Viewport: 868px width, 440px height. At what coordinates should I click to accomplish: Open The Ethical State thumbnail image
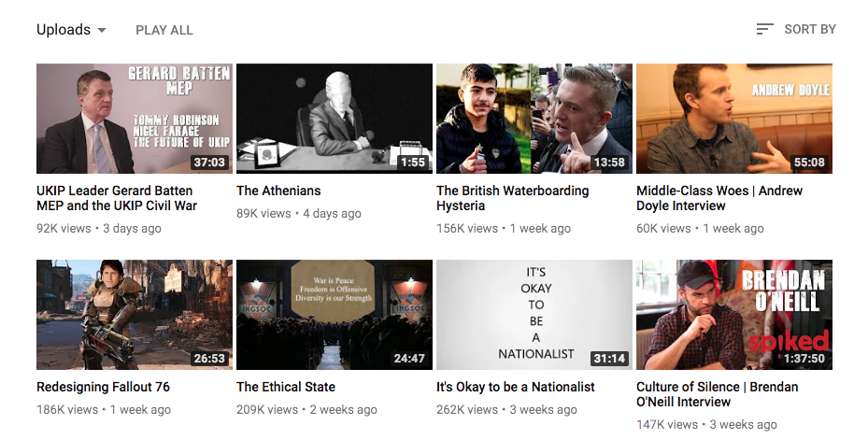tap(334, 315)
